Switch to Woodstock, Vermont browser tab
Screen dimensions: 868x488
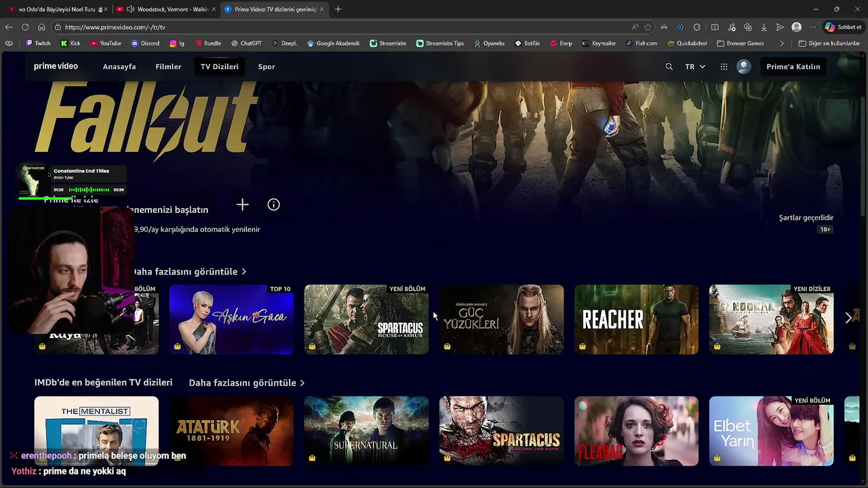[x=167, y=9]
